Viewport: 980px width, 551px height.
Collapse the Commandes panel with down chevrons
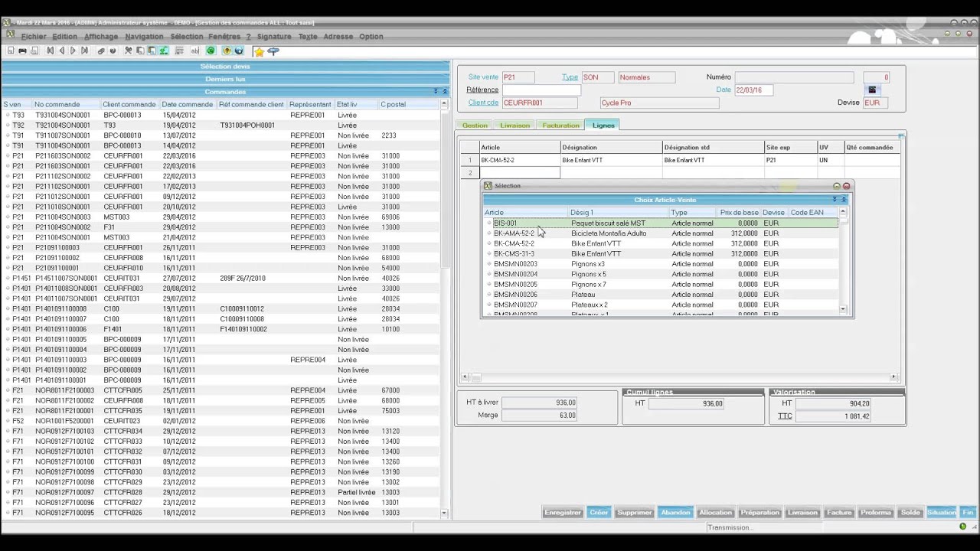click(436, 92)
